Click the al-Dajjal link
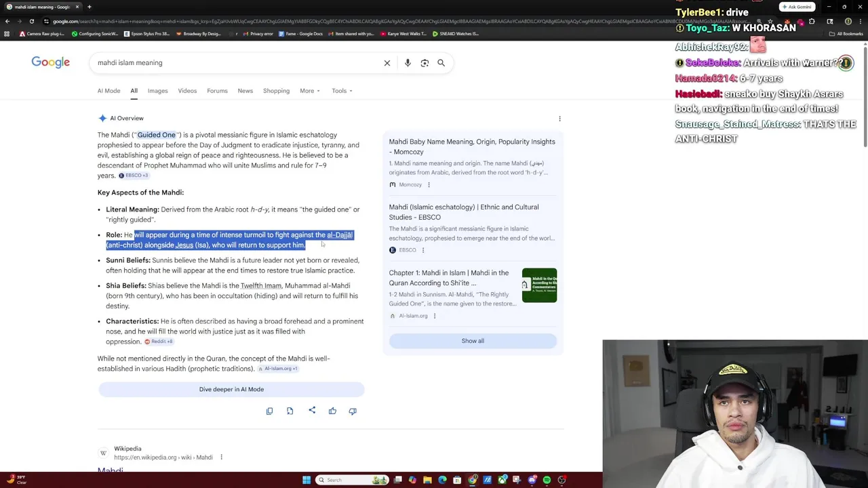This screenshot has height=488, width=868. 340,235
